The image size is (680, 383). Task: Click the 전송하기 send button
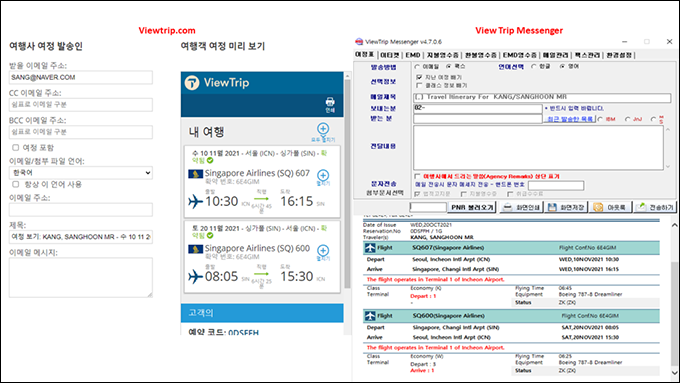(x=655, y=207)
